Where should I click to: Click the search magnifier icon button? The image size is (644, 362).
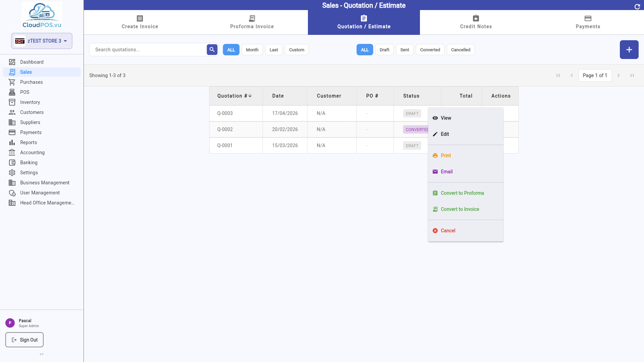click(x=212, y=50)
